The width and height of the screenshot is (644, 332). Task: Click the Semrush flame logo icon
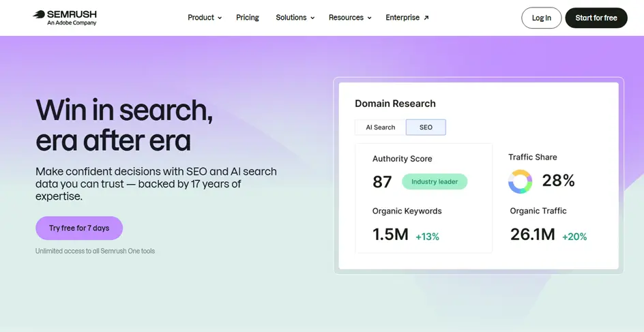tap(39, 14)
